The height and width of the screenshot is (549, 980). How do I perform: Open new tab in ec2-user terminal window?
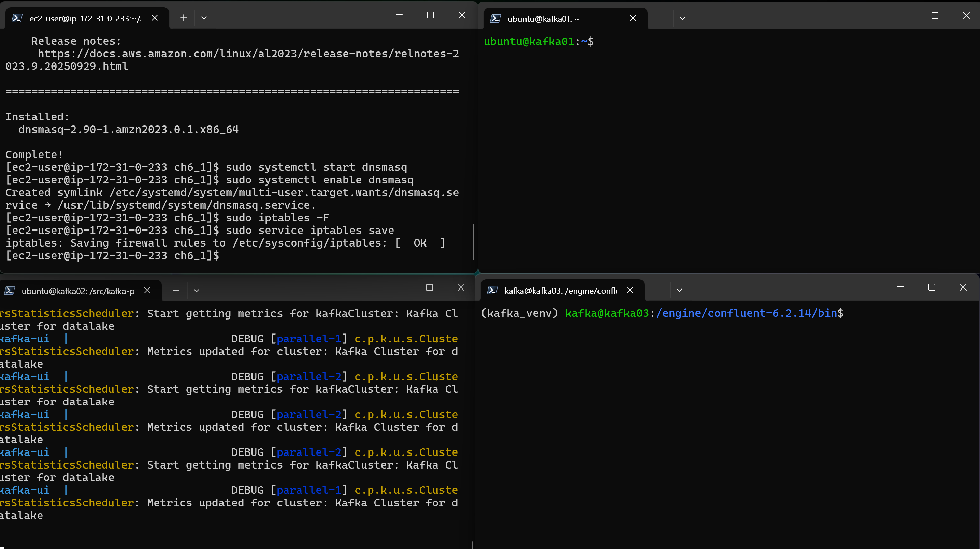pos(183,18)
